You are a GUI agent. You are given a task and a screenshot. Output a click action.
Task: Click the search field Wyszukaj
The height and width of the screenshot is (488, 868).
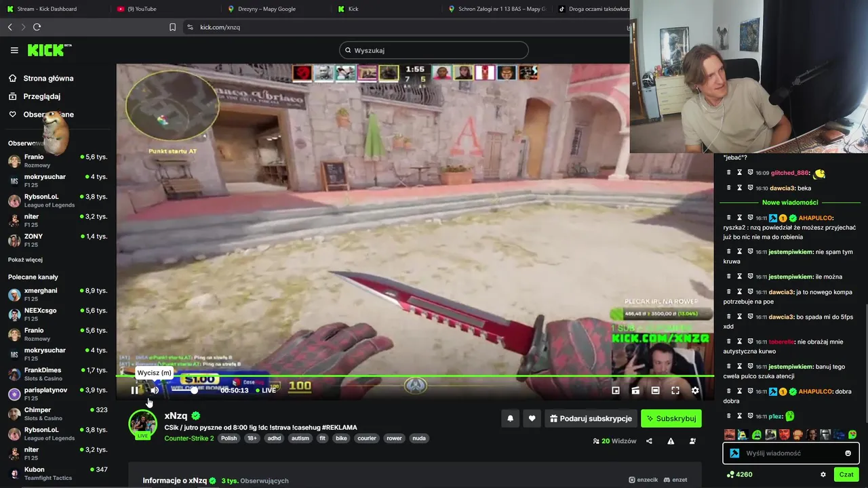tap(433, 50)
